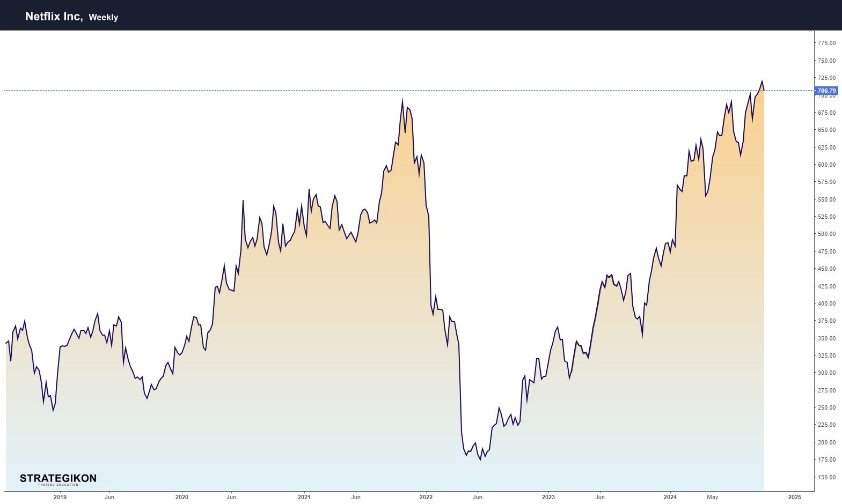Image resolution: width=842 pixels, height=504 pixels.
Task: Select the 525.00 price axis label
Action: pos(826,217)
